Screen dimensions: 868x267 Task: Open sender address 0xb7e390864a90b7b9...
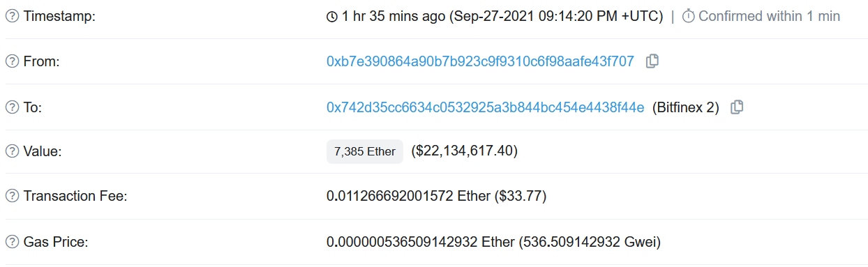480,61
